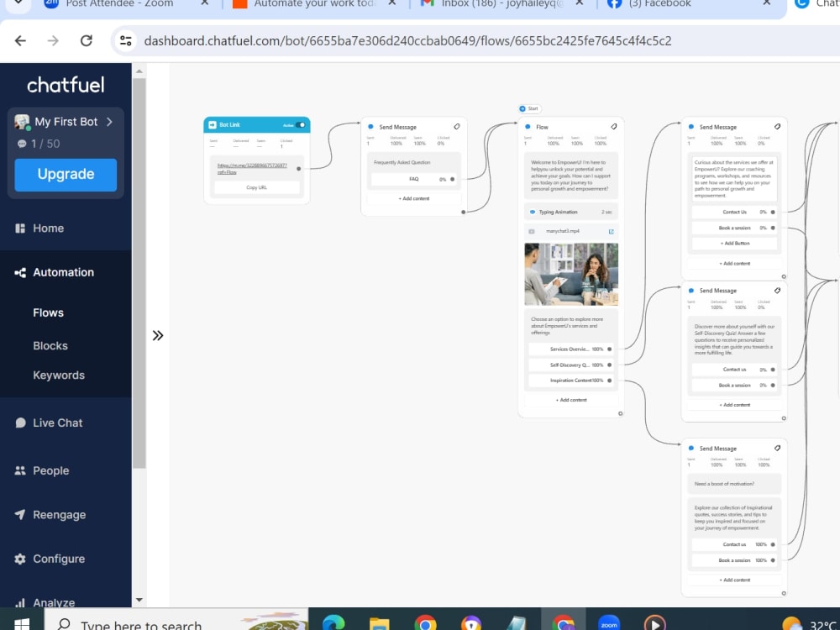Click the Live Chat bubble icon
This screenshot has height=630, width=840.
point(20,423)
